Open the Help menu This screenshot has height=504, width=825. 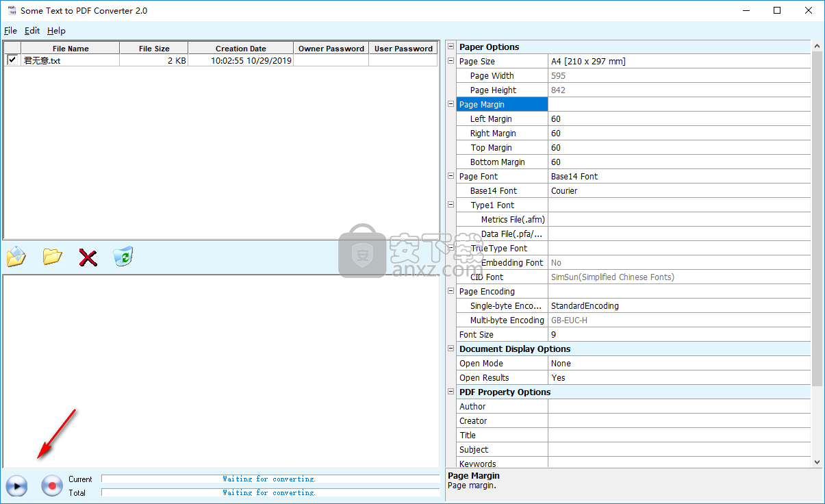point(56,31)
